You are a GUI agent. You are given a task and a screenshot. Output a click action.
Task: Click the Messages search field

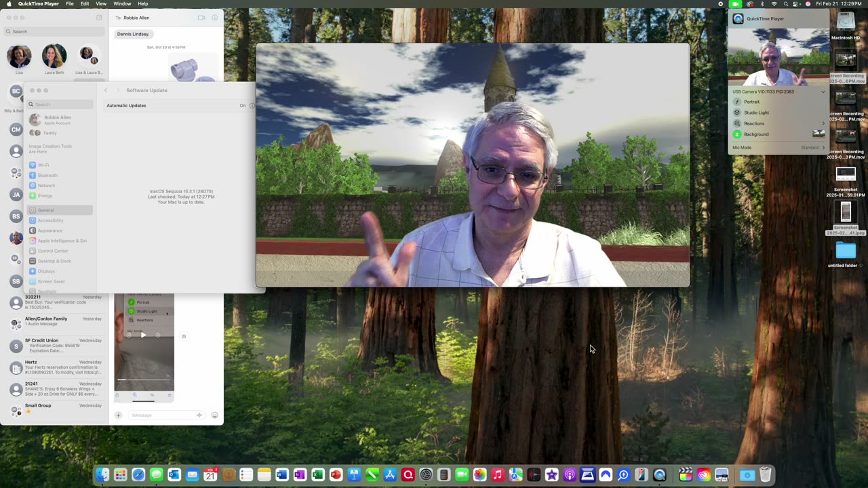pyautogui.click(x=54, y=31)
